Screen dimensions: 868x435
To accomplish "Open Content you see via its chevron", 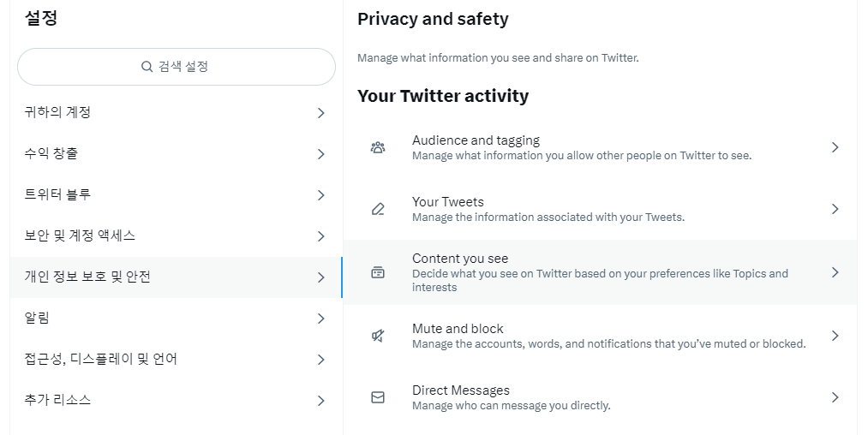I will tap(835, 272).
